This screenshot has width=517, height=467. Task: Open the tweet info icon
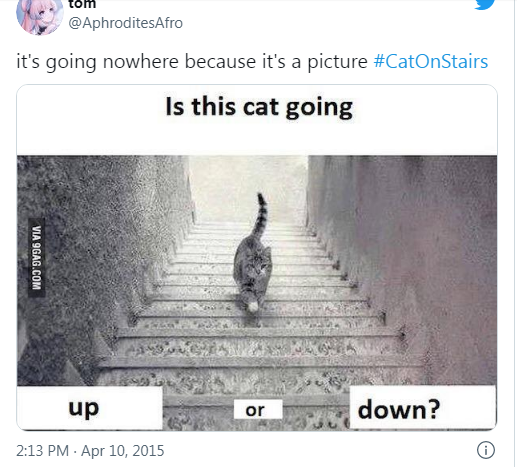pyautogui.click(x=486, y=450)
